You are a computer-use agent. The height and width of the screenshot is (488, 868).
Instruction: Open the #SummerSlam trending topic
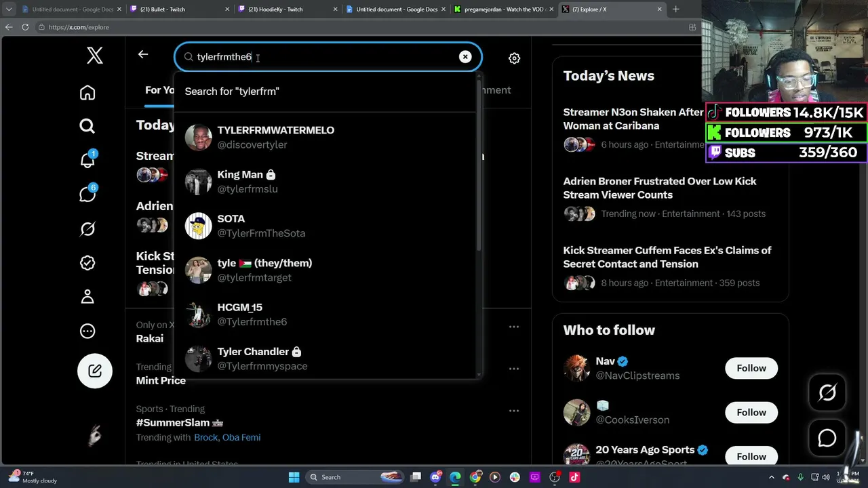coord(180,422)
